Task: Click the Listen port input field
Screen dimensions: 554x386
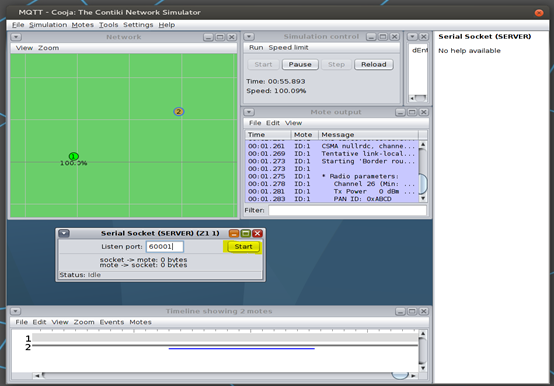Action: (x=165, y=247)
